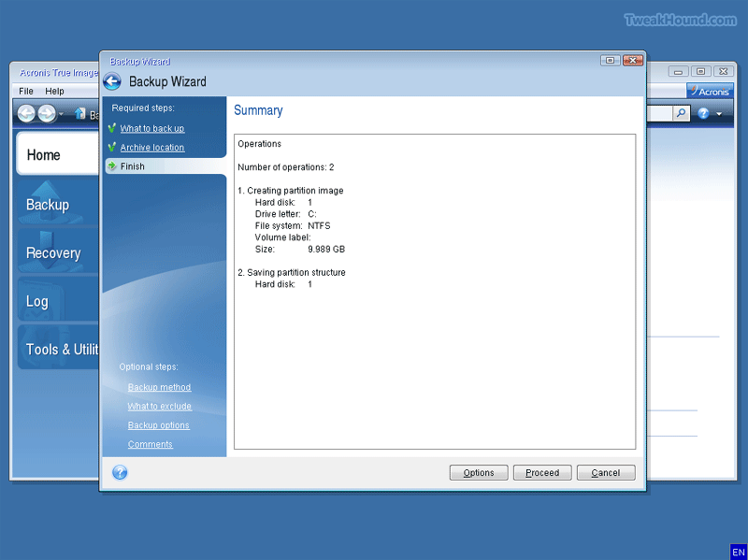This screenshot has width=748, height=560.
Task: Click the Back navigation arrow in Acronis main window
Action: (x=26, y=113)
